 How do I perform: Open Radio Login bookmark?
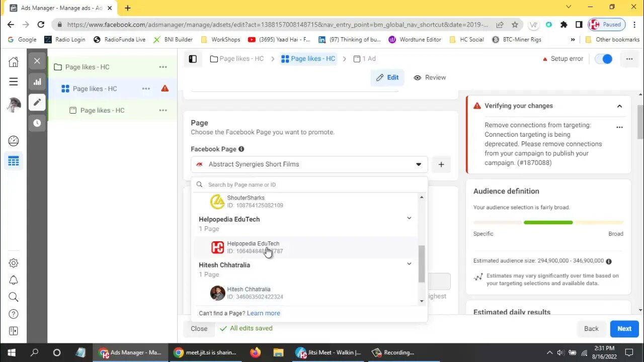[65, 39]
